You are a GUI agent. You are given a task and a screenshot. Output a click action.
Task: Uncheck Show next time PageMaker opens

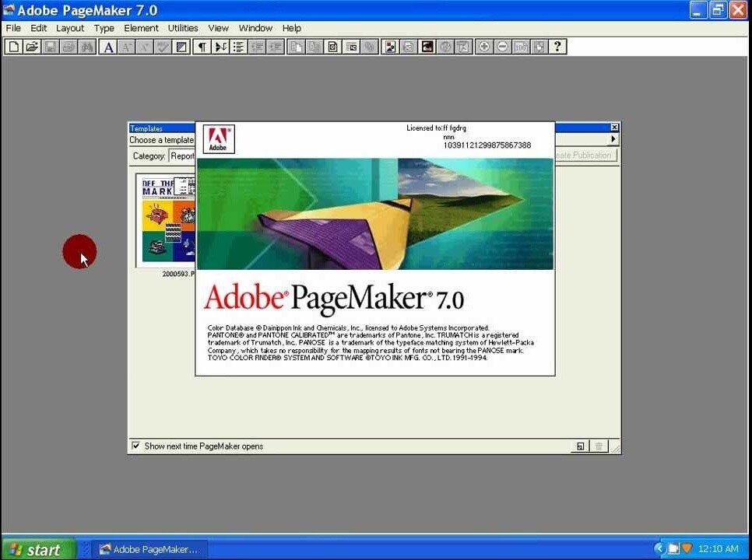136,446
